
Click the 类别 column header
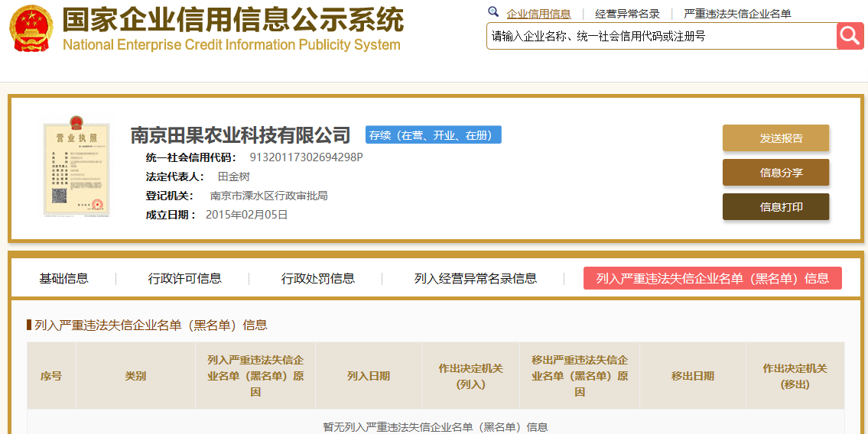pyautogui.click(x=135, y=376)
